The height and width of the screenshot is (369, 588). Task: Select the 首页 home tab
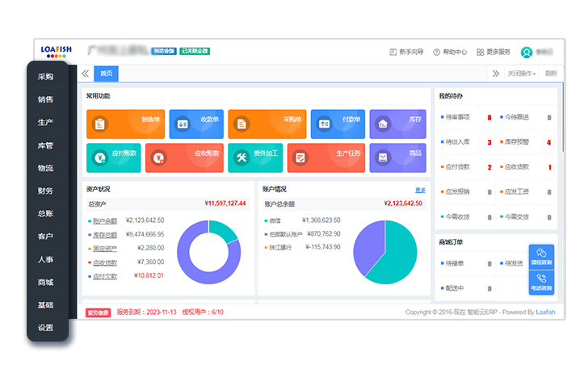point(106,73)
